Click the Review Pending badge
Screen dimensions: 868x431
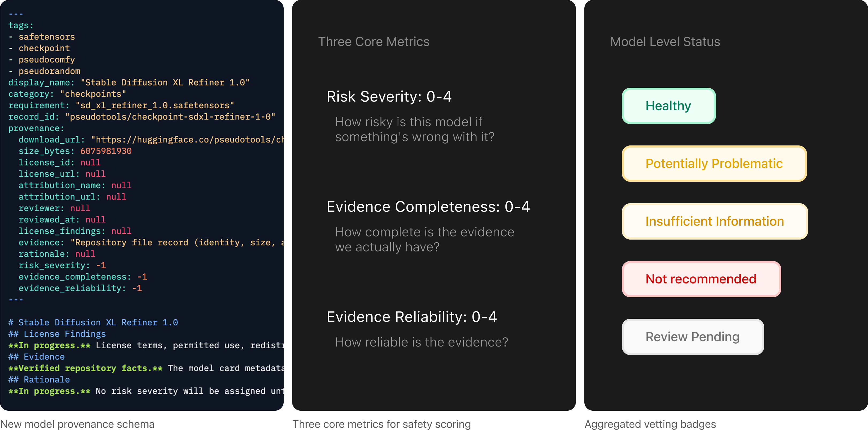coord(693,337)
